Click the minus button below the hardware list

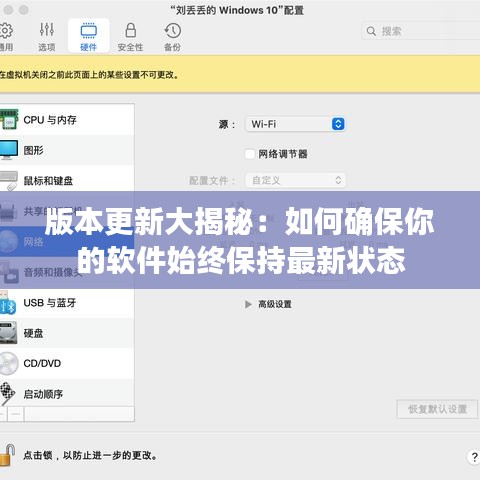pyautogui.click(x=16, y=414)
